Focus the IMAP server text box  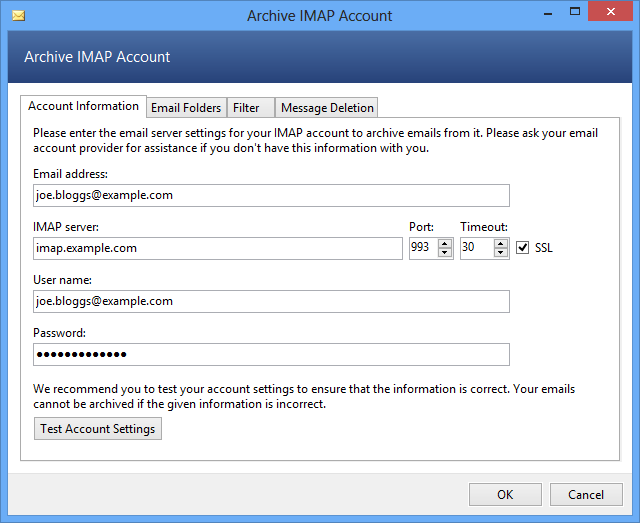click(x=216, y=248)
